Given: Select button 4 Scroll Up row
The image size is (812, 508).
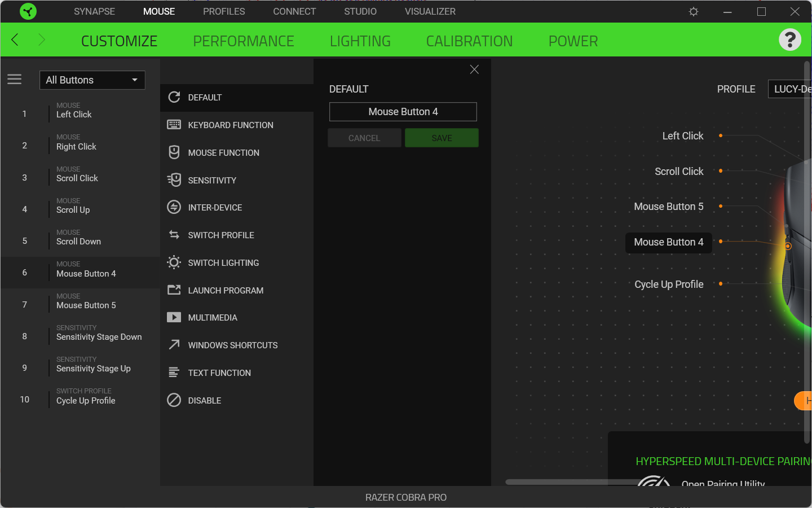Looking at the screenshot, I should pos(80,209).
